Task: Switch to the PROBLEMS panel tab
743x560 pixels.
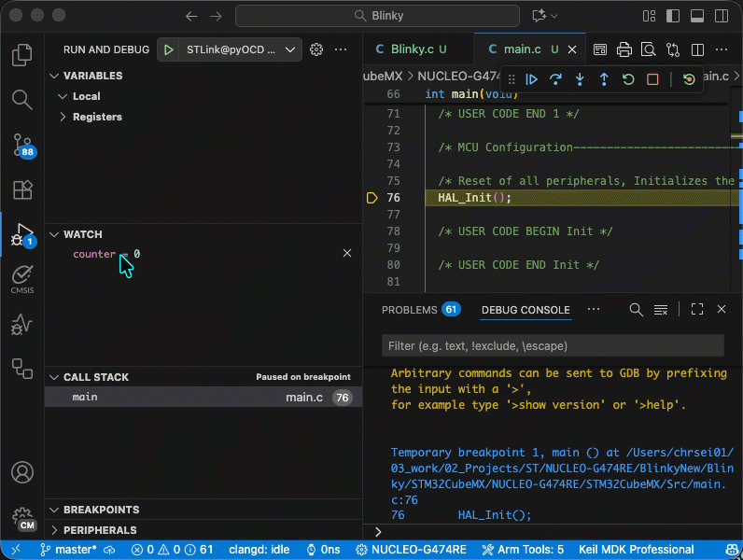Action: 409,310
